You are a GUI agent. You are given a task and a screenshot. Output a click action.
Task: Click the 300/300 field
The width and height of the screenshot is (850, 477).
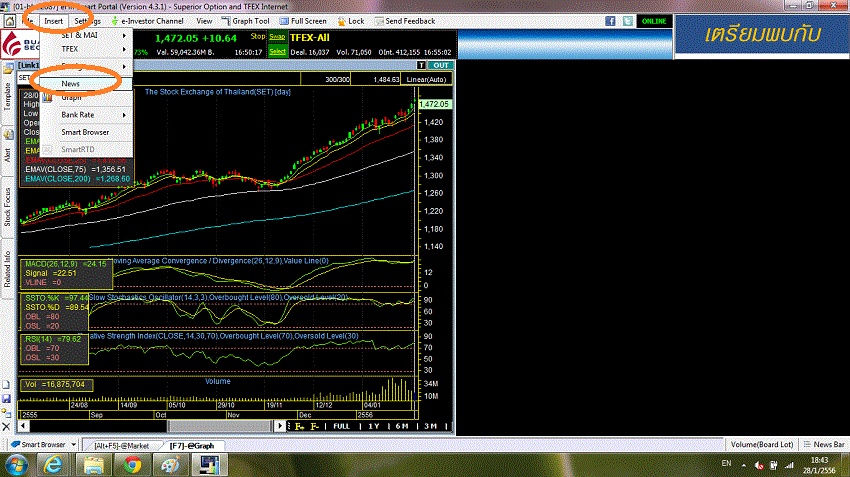pos(326,79)
